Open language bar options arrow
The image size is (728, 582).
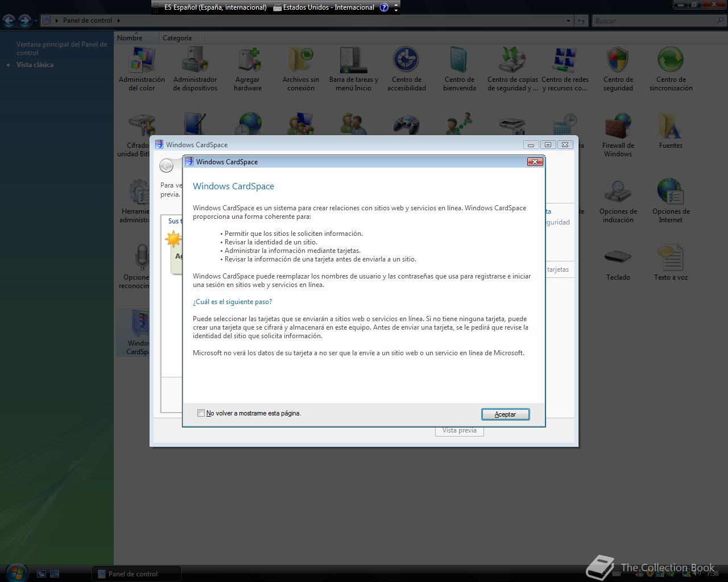coord(396,10)
